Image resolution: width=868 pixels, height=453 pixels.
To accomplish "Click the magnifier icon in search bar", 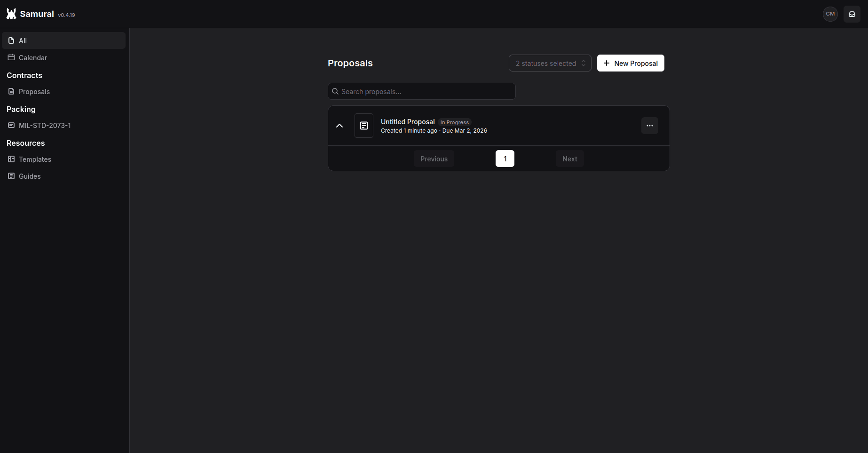I will 335,92.
